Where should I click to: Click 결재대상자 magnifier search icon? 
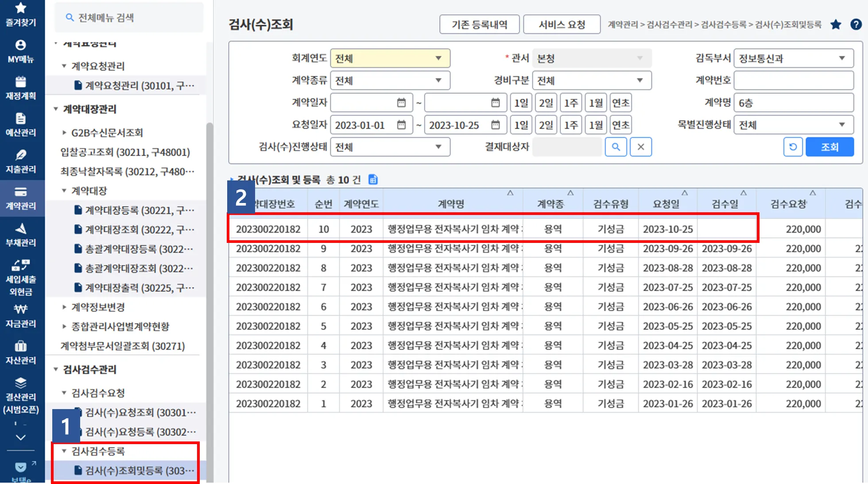coord(616,147)
